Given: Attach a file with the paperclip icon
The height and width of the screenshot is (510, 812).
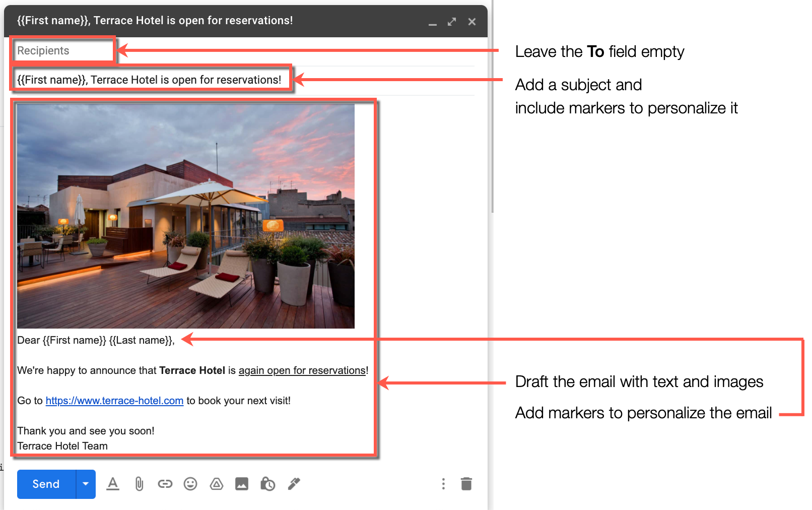Looking at the screenshot, I should coord(139,484).
